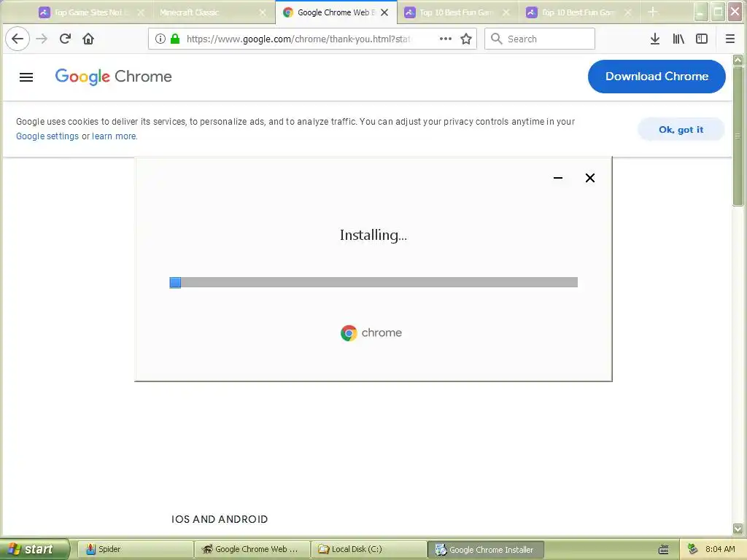Click the Firefox Search box
747x560 pixels.
tap(539, 39)
